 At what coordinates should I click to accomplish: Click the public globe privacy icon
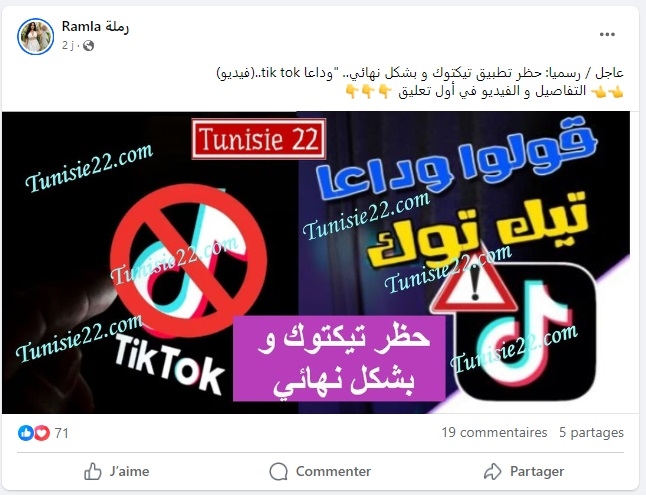click(x=88, y=46)
